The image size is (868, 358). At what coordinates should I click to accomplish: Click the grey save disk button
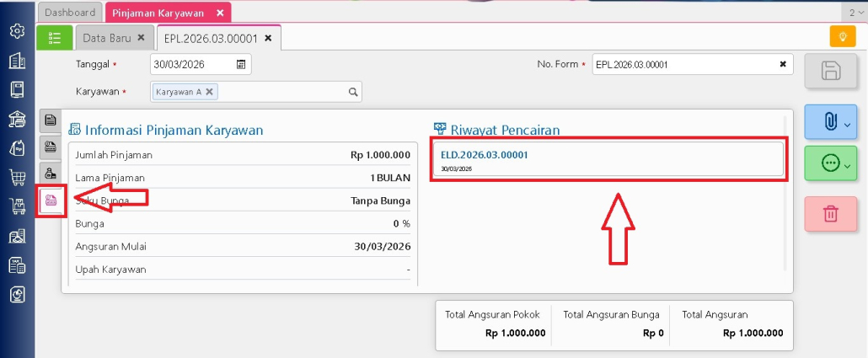tap(830, 72)
